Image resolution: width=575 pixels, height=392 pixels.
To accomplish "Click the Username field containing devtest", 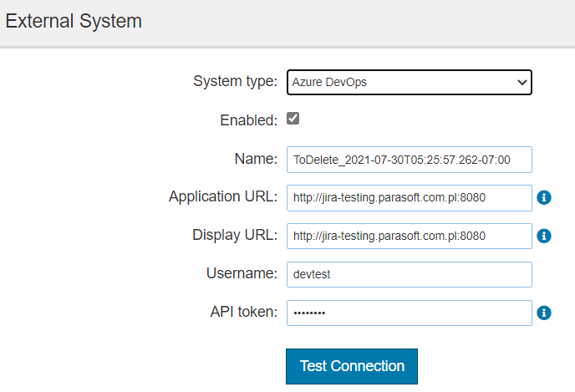I will pos(410,274).
